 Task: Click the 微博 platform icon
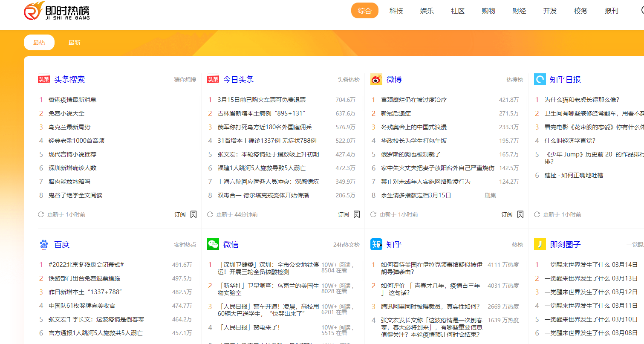(375, 79)
